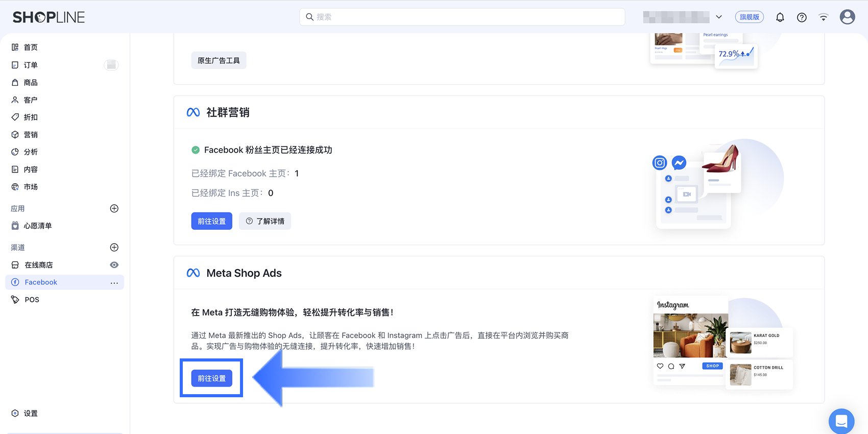Click '已经绑定 Facebook 主页' text
Image resolution: width=868 pixels, height=434 pixels.
pos(240,174)
